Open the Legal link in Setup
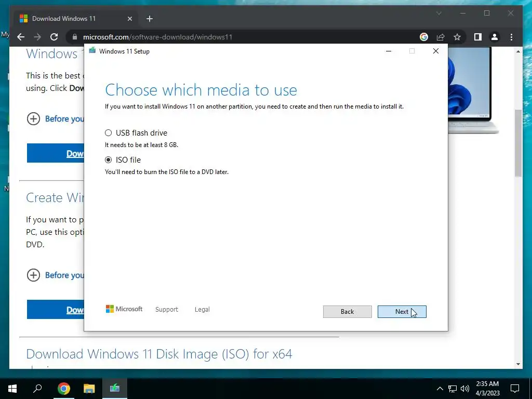532x399 pixels. (202, 310)
